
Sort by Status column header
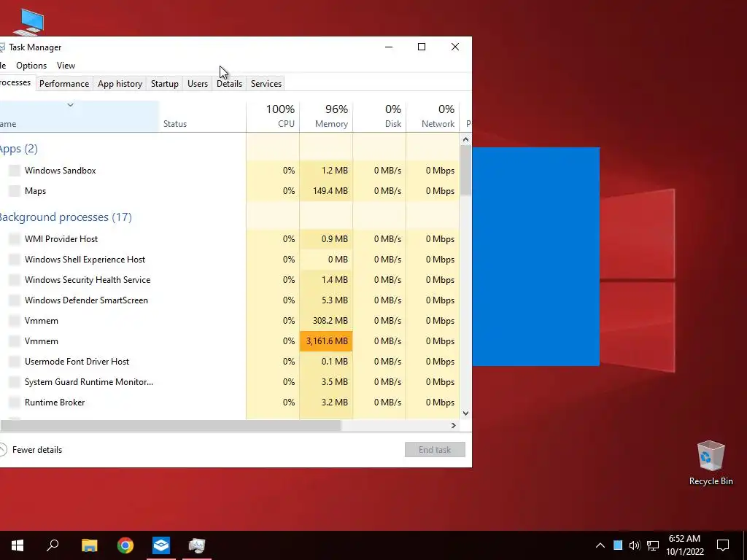click(x=203, y=116)
